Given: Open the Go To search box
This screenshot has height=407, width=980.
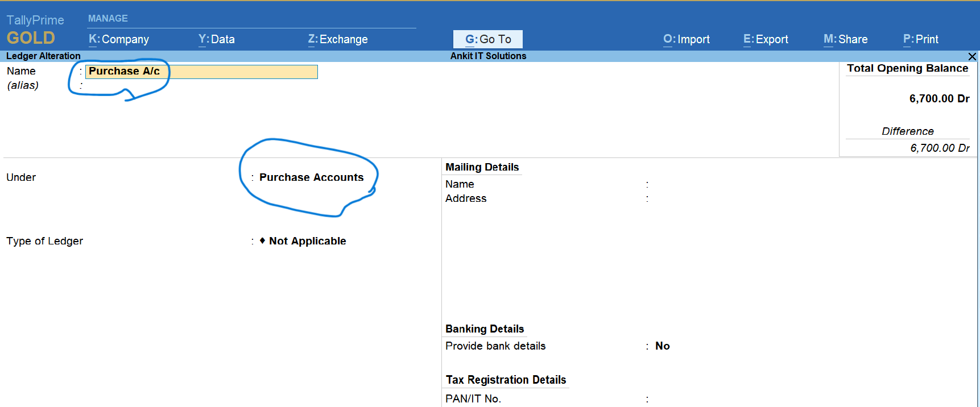Looking at the screenshot, I should [x=488, y=39].
